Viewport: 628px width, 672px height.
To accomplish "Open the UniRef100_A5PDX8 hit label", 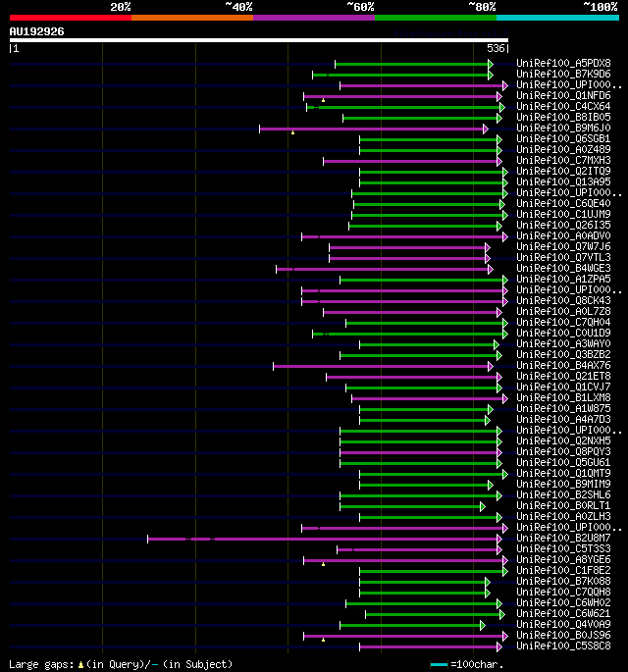I will click(x=563, y=64).
